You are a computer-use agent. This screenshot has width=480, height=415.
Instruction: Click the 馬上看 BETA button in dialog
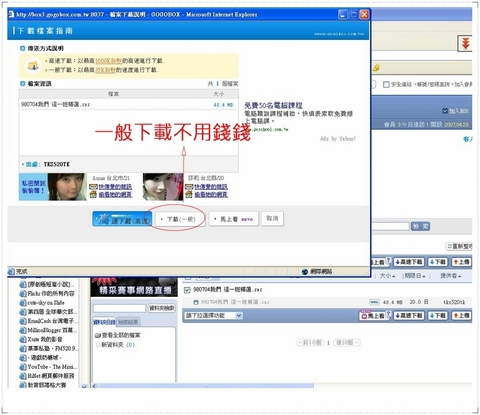tap(234, 219)
